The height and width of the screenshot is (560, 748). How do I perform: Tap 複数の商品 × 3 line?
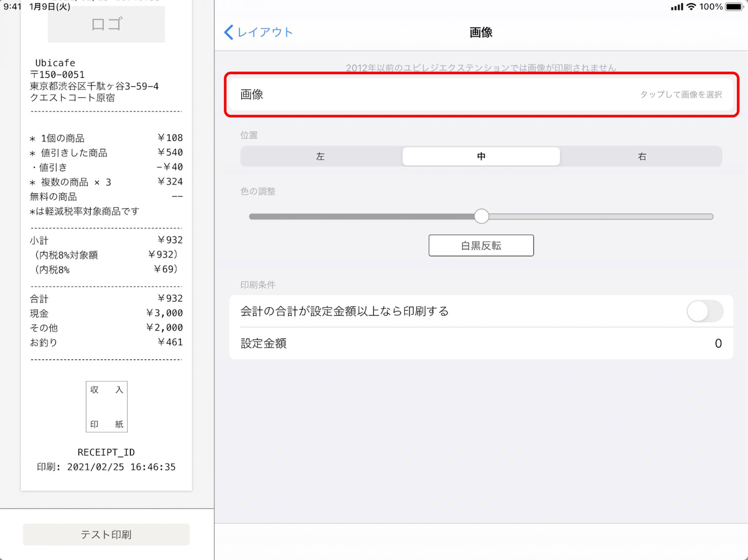pyautogui.click(x=106, y=182)
